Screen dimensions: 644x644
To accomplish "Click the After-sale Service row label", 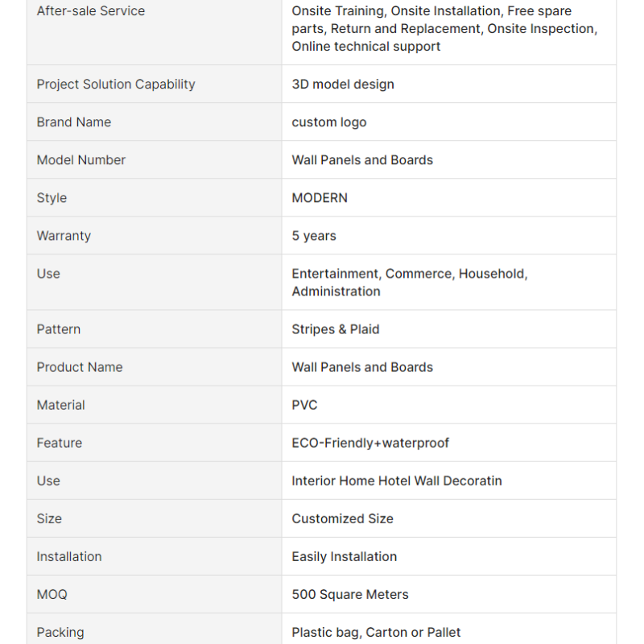I will pyautogui.click(x=91, y=11).
